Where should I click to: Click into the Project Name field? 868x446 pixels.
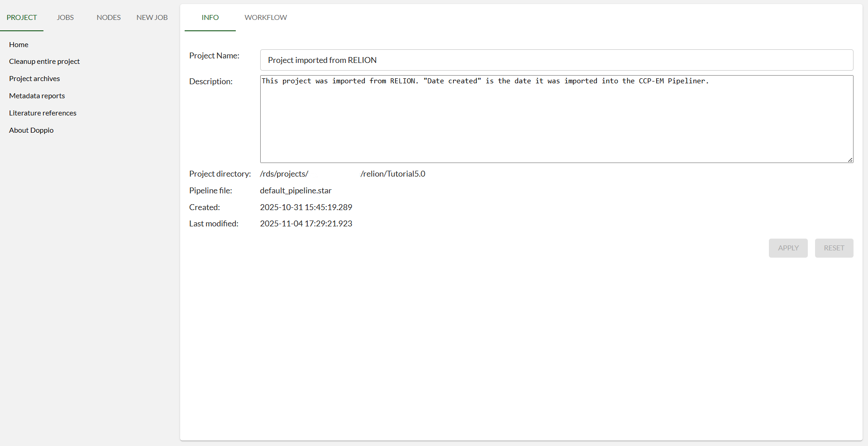click(x=556, y=60)
